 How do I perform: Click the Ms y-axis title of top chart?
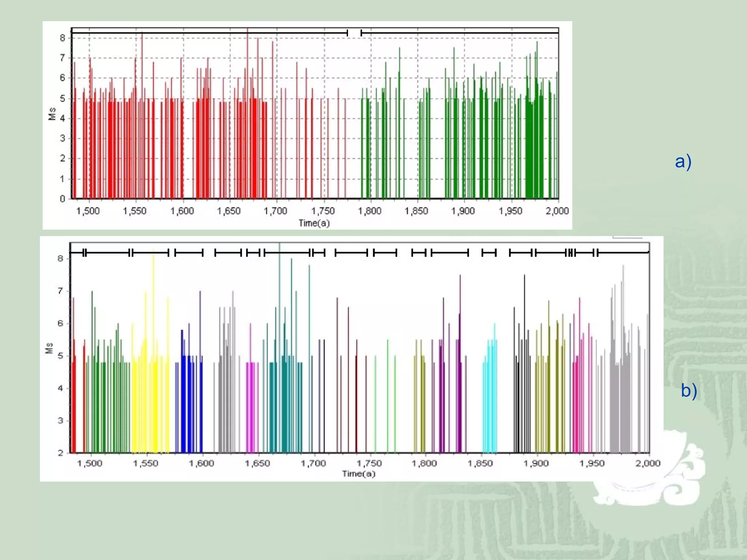(x=52, y=113)
